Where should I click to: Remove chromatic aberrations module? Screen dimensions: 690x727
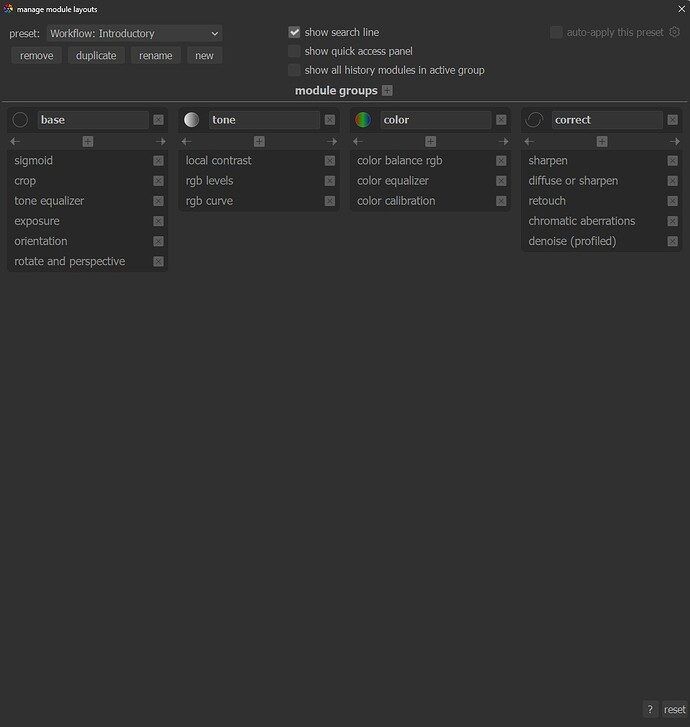(x=673, y=221)
